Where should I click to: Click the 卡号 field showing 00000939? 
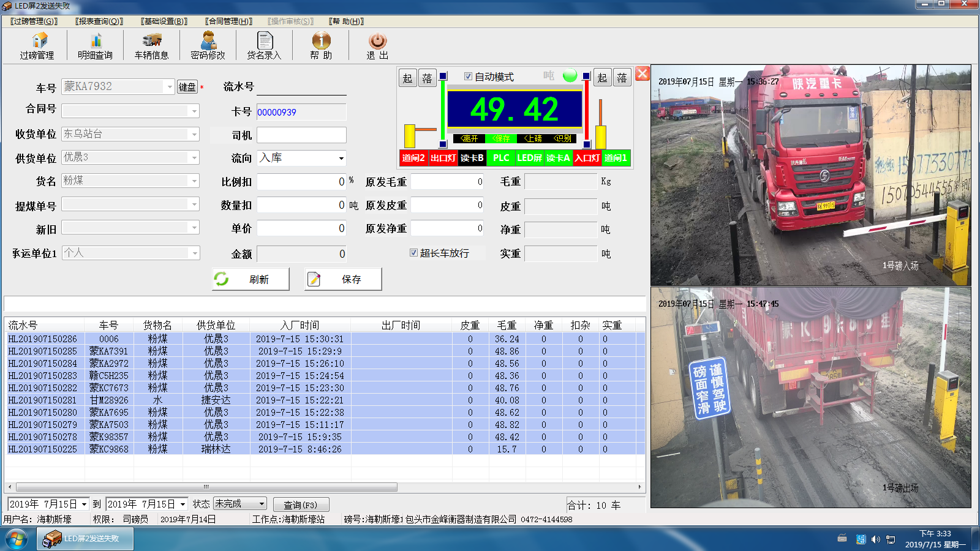click(301, 112)
